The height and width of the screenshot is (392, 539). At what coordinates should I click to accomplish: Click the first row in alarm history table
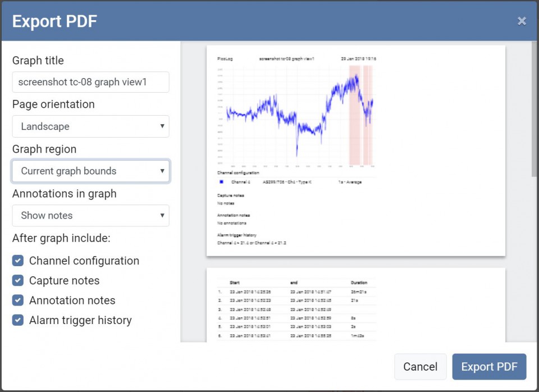coord(298,292)
